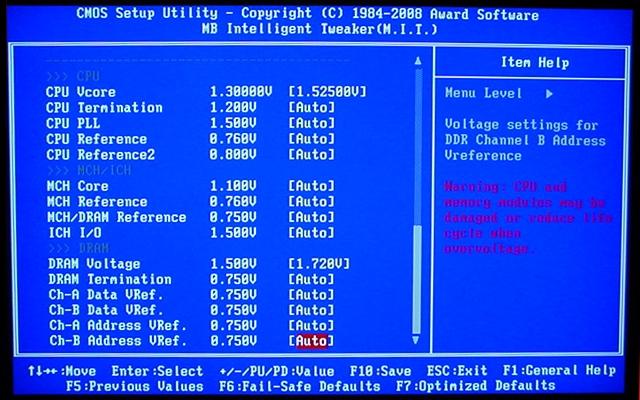The height and width of the screenshot is (400, 640).
Task: Click the grayed >>> DRAM section header
Action: point(79,248)
